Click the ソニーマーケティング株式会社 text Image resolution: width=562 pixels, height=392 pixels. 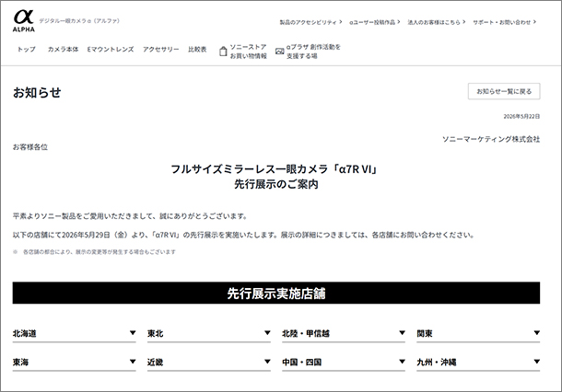pos(491,139)
